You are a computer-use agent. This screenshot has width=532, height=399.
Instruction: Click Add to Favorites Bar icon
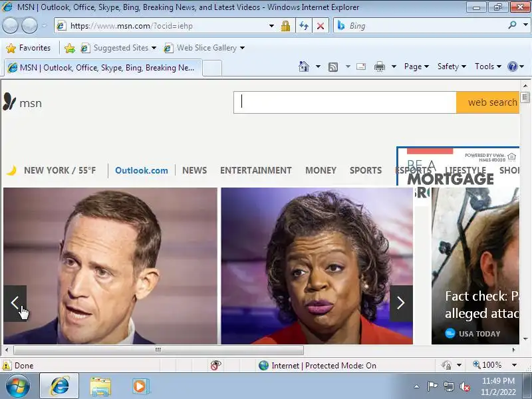click(x=70, y=48)
